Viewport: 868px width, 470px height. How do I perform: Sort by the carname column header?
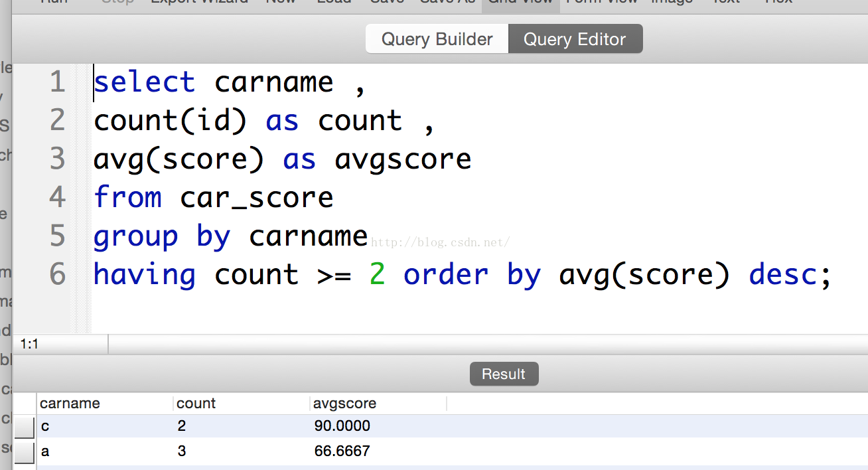point(70,403)
